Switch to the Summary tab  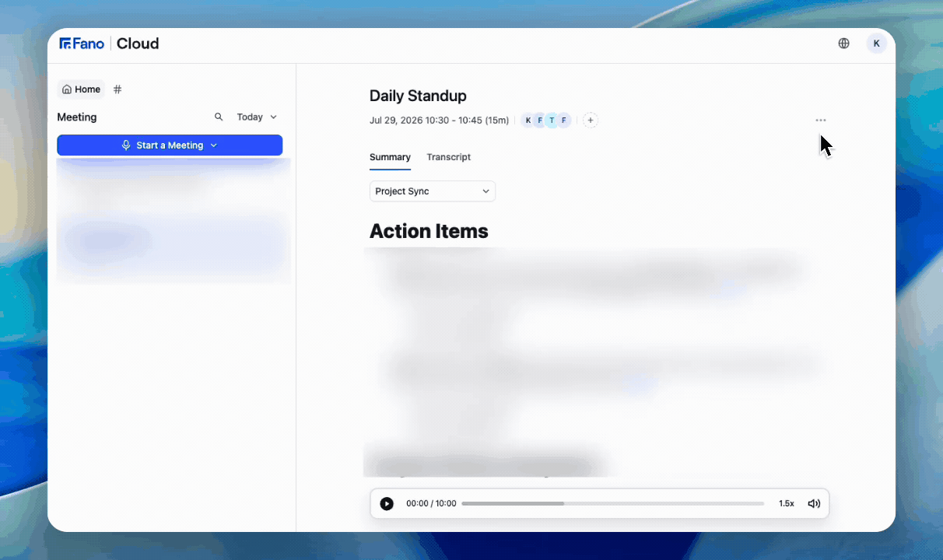390,157
